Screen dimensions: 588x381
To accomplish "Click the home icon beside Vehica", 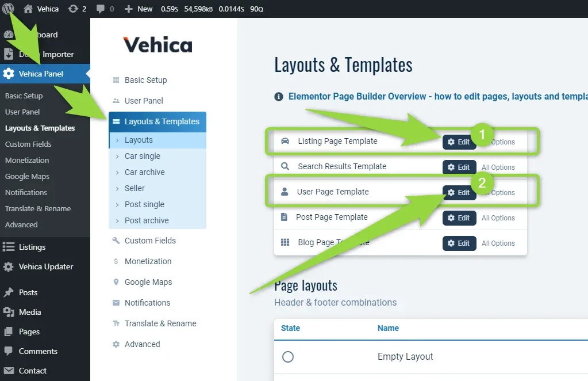I will pyautogui.click(x=28, y=9).
